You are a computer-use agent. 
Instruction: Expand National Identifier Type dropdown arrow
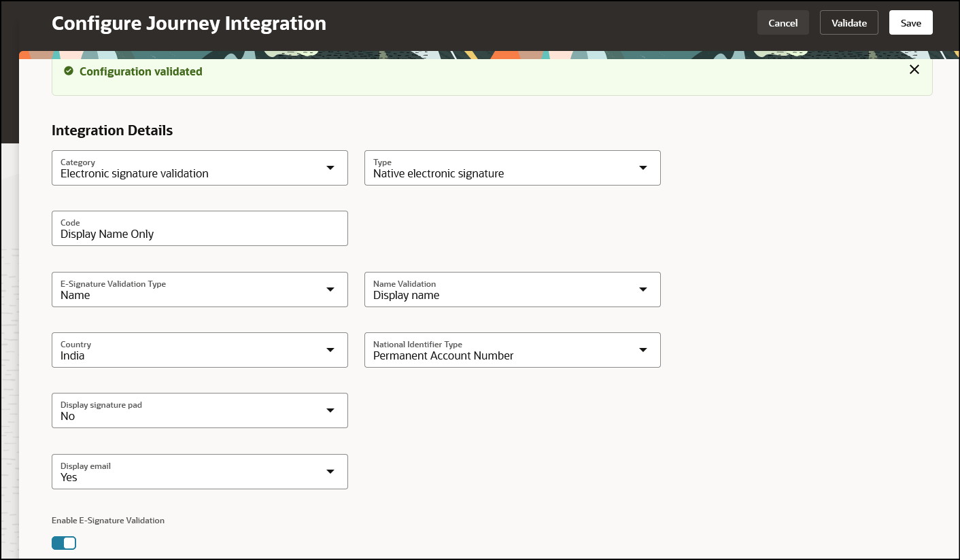[643, 350]
